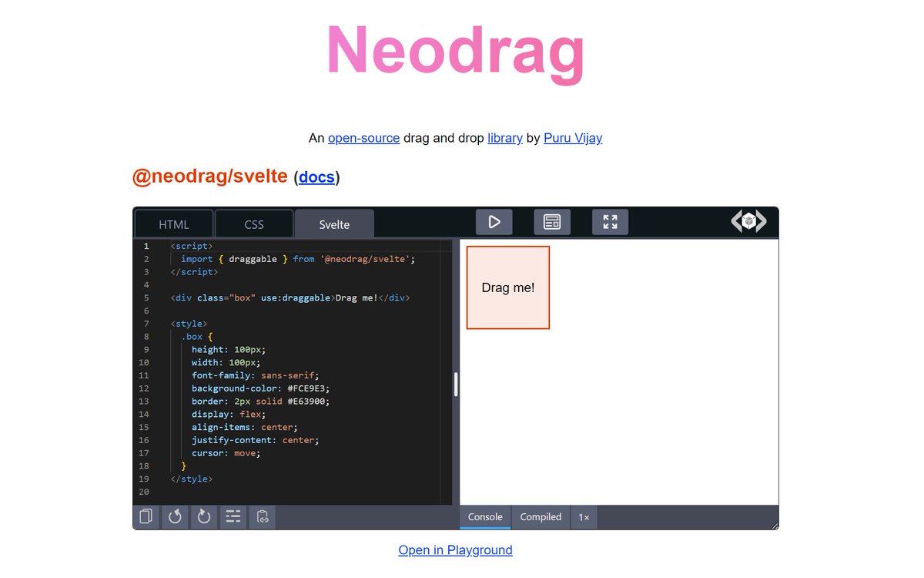Open the Console tool tab
924x578 pixels.
click(485, 517)
